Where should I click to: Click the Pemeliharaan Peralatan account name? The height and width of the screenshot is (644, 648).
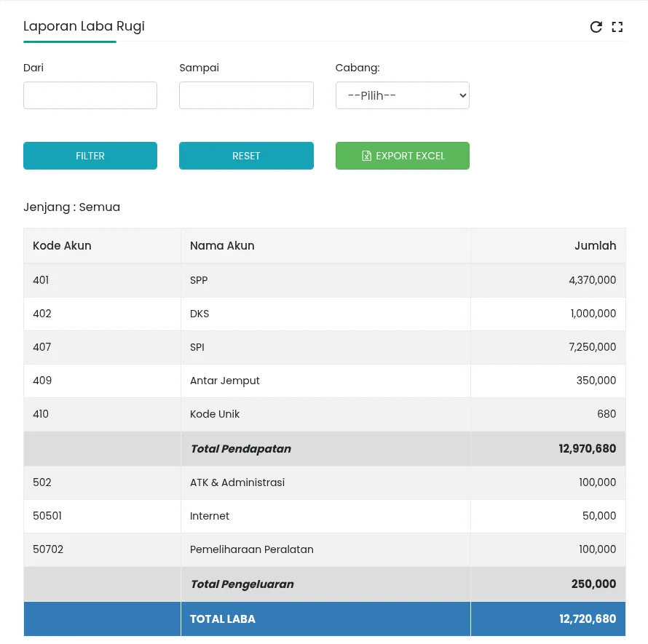[252, 549]
